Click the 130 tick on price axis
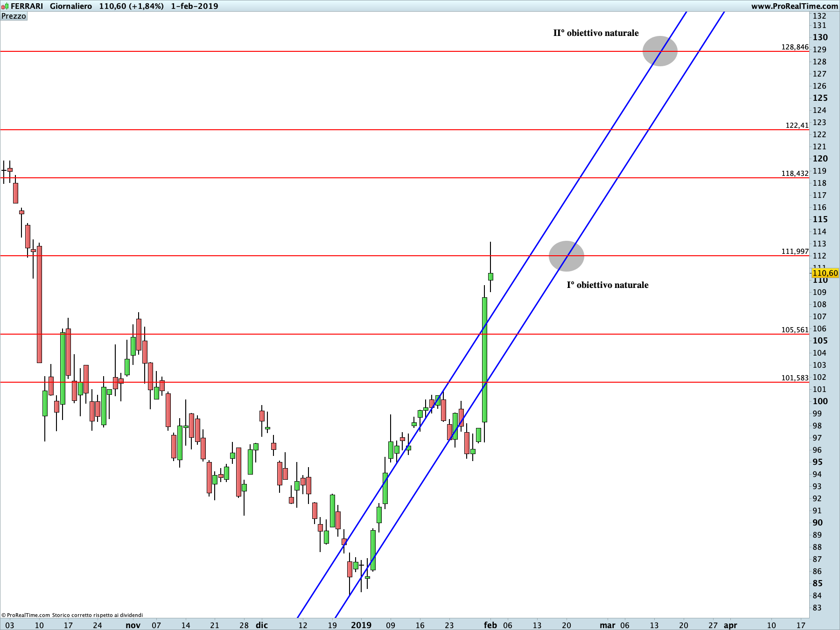The image size is (840, 630). 820,37
